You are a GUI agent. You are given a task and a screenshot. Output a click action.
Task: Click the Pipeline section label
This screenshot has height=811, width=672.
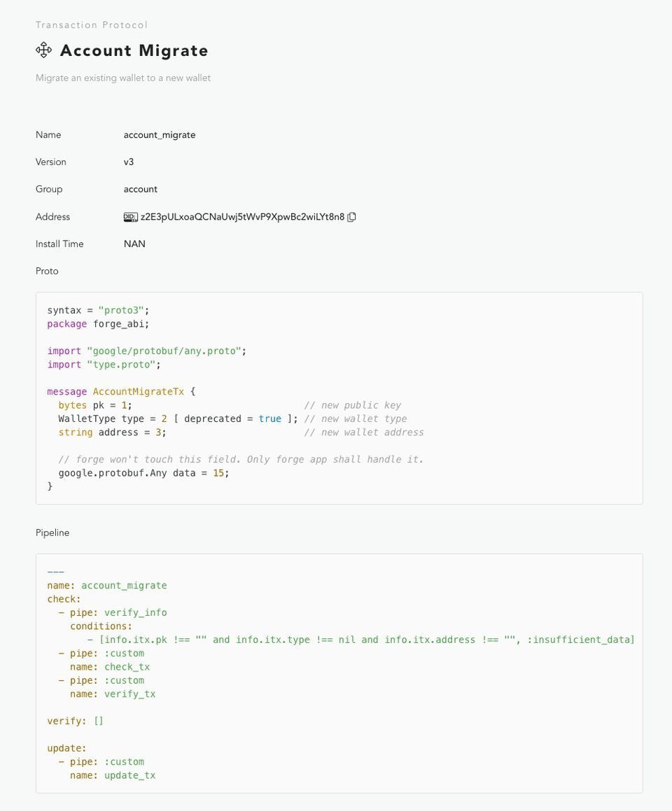click(x=52, y=533)
